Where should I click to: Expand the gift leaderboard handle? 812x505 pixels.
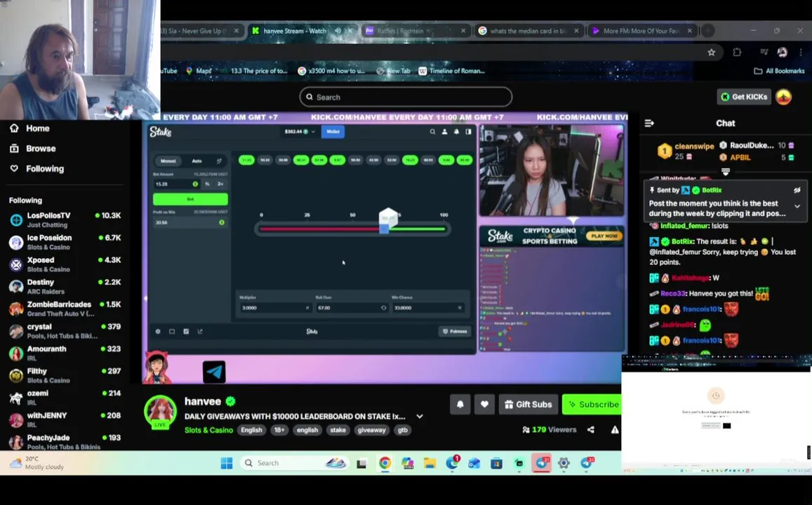(x=726, y=171)
